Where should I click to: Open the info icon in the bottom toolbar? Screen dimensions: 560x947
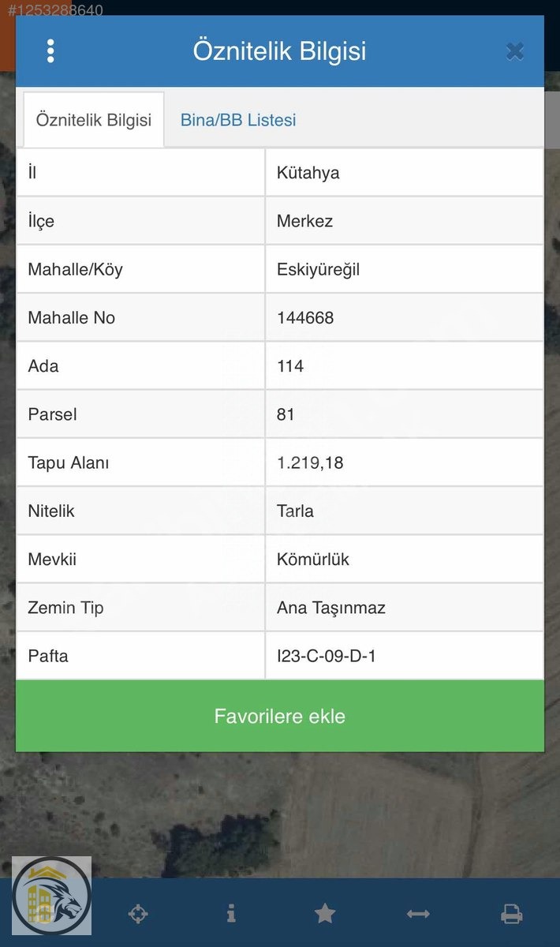point(231,914)
